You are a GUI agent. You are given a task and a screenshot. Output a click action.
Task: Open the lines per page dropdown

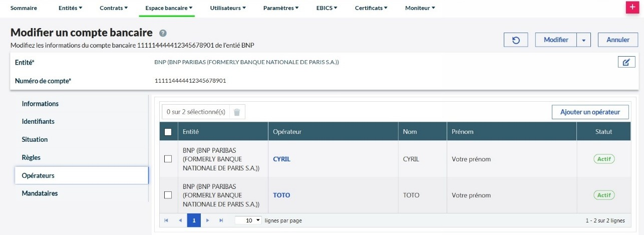pyautogui.click(x=248, y=220)
